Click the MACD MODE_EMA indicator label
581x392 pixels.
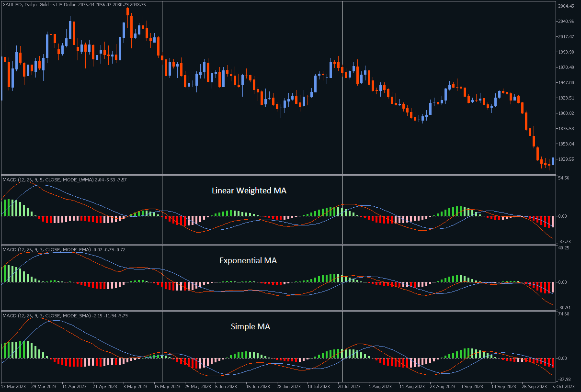[x=64, y=249]
